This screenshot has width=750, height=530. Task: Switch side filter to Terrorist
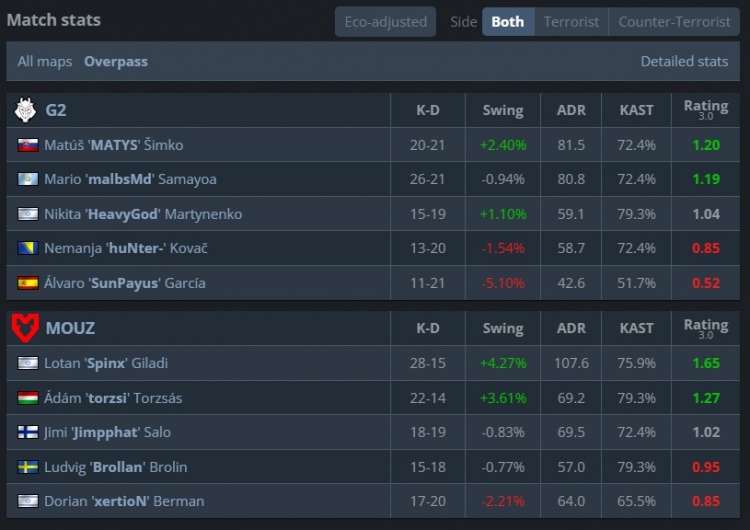pyautogui.click(x=571, y=21)
